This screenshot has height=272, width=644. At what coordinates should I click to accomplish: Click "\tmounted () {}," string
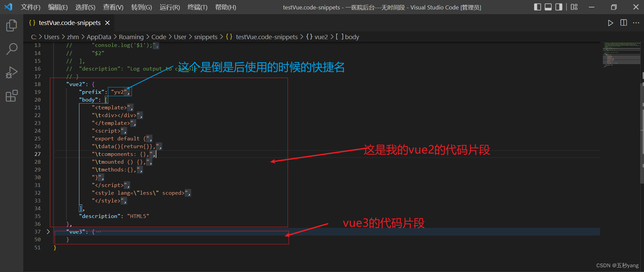(x=121, y=162)
